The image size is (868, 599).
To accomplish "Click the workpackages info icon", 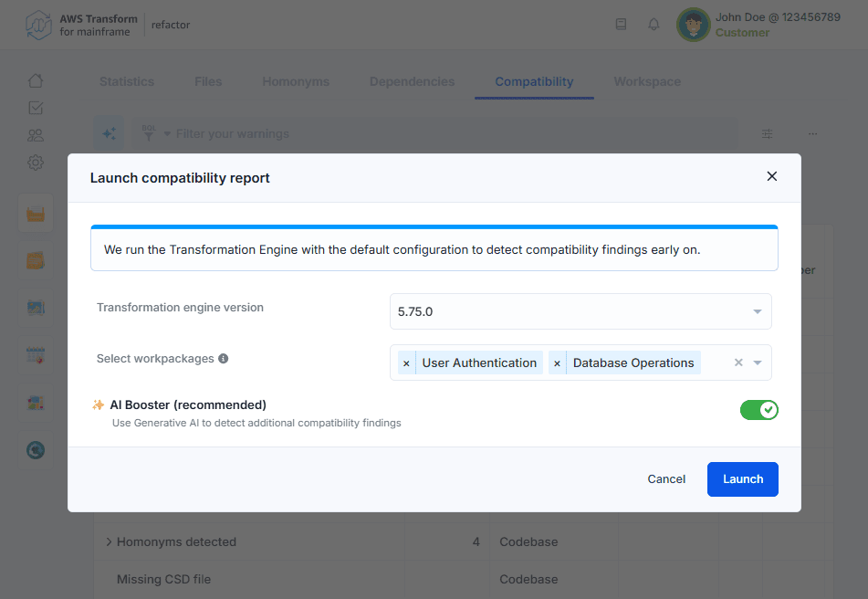I will pyautogui.click(x=224, y=359).
